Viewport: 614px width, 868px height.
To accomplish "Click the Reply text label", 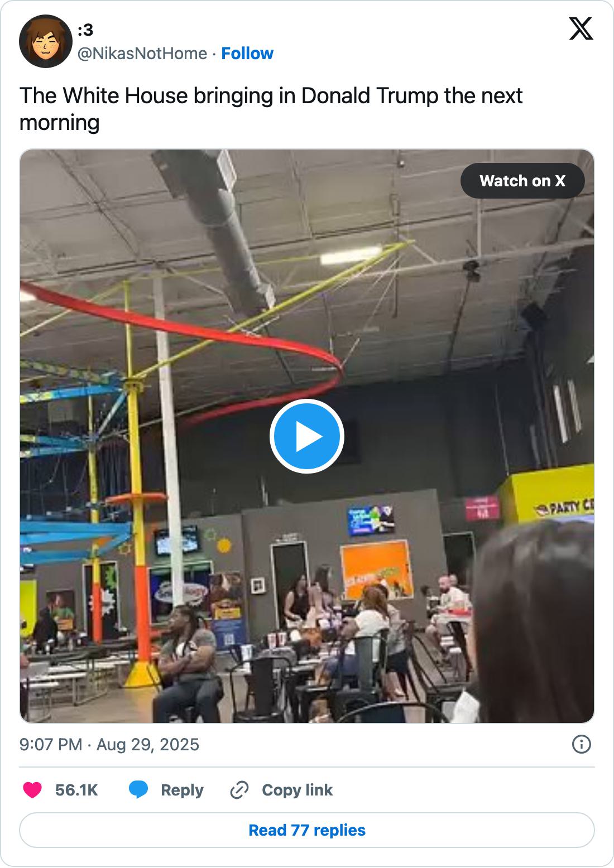I will coord(182,790).
